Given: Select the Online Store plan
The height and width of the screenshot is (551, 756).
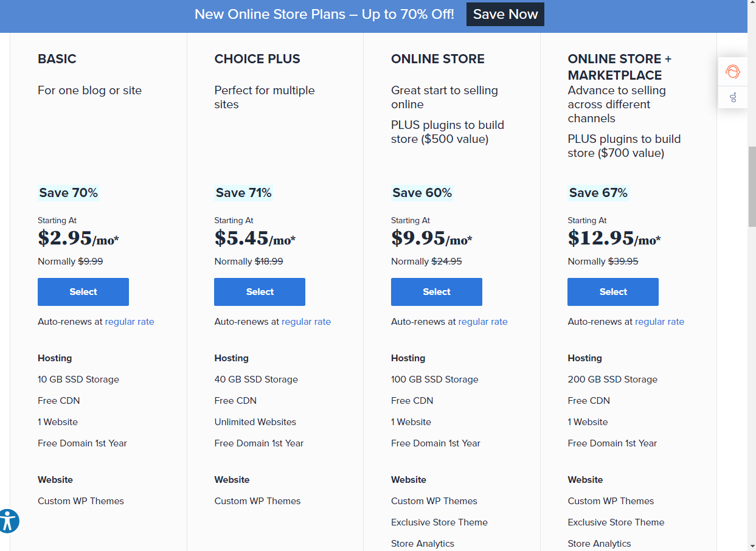Looking at the screenshot, I should pyautogui.click(x=436, y=292).
